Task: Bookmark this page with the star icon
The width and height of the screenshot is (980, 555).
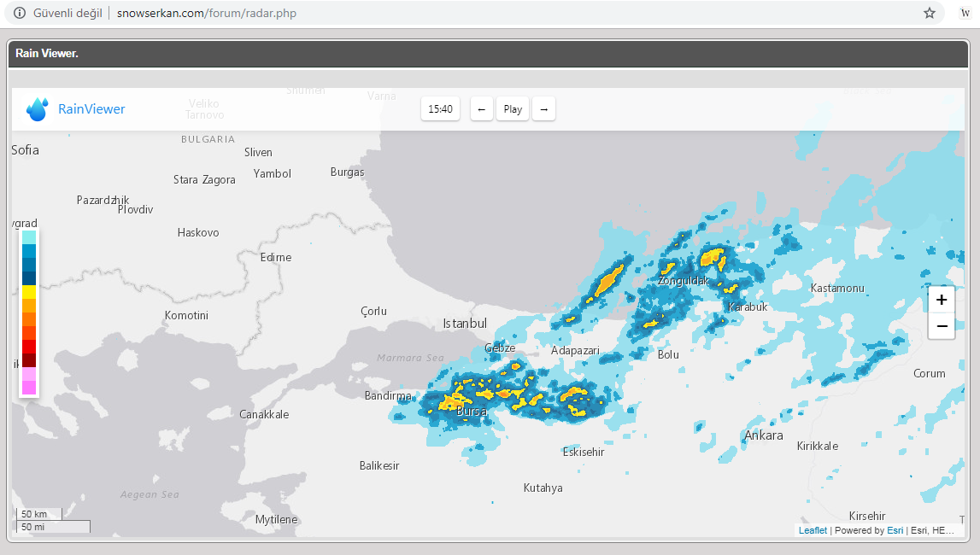Action: [930, 13]
